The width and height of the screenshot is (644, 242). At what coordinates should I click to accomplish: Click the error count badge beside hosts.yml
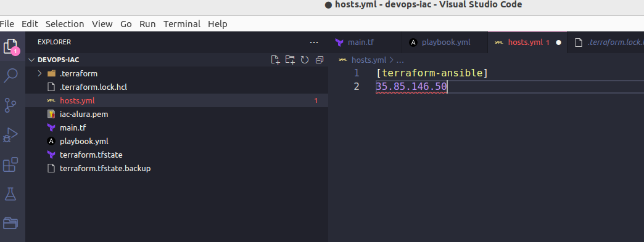pyautogui.click(x=316, y=101)
